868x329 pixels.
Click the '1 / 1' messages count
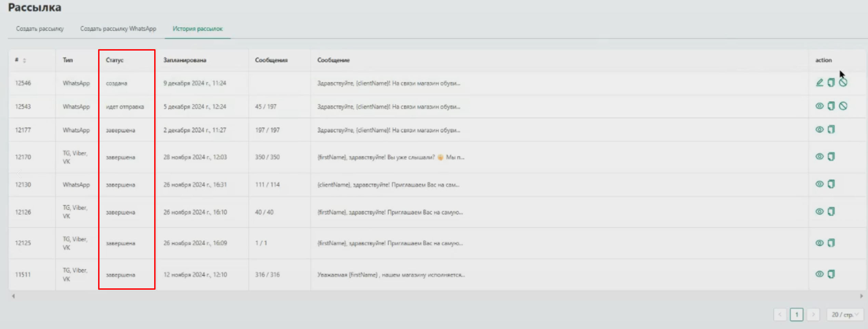coord(261,243)
